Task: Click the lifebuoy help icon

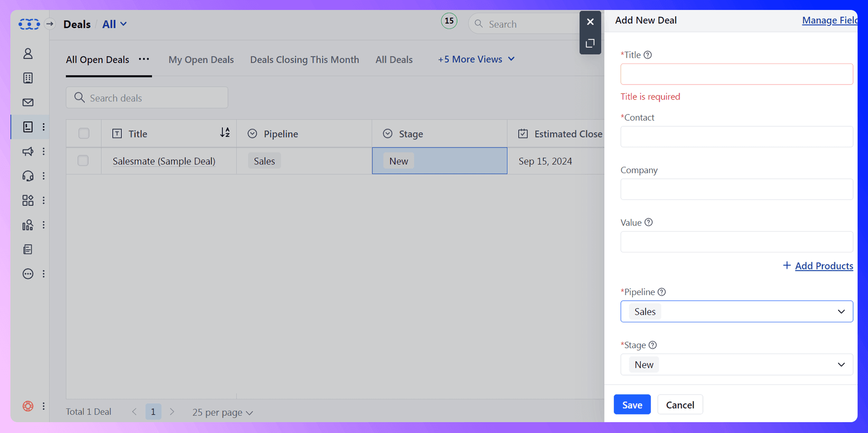Action: pos(28,406)
